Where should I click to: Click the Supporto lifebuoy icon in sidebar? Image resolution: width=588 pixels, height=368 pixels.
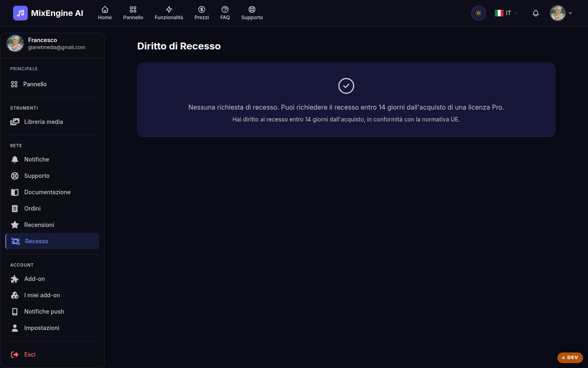[x=15, y=176]
